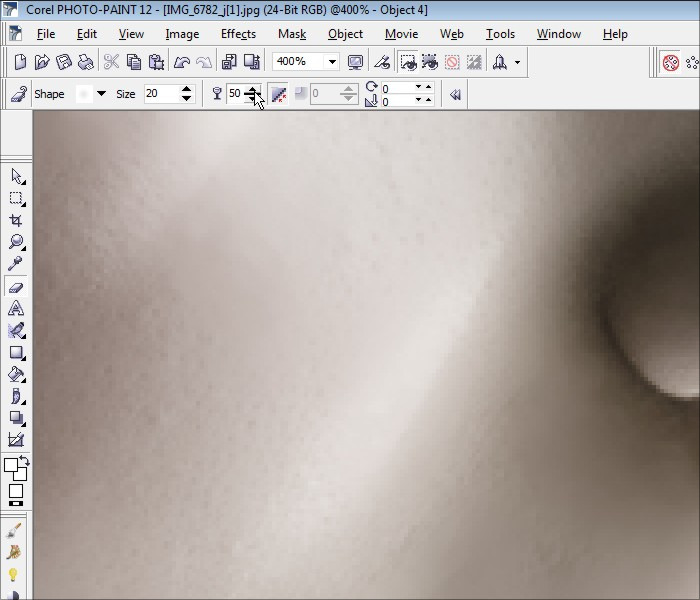700x600 pixels.
Task: Toggle the anti-aliasing button beside transparency
Action: pyautogui.click(x=278, y=94)
